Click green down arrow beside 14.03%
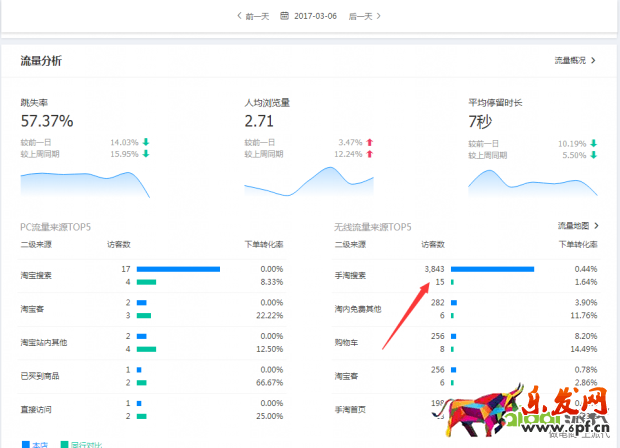620x448 pixels. tap(146, 142)
